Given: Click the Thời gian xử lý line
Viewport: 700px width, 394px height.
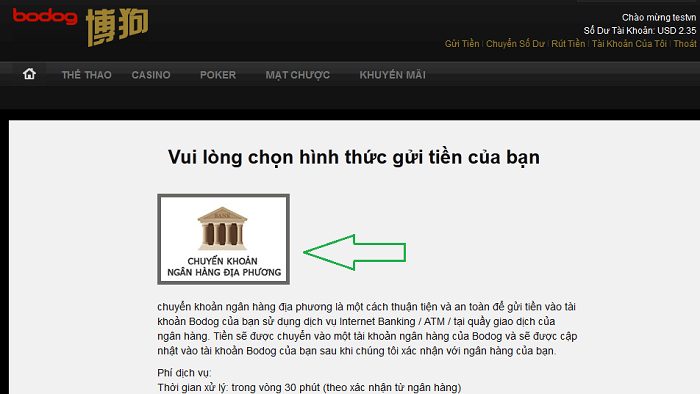Looking at the screenshot, I should pyautogui.click(x=309, y=387).
